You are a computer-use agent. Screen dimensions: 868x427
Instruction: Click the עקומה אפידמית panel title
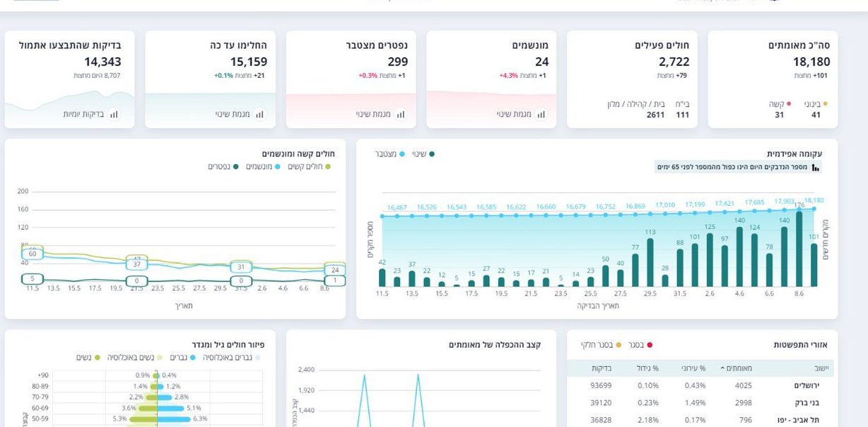coord(794,153)
